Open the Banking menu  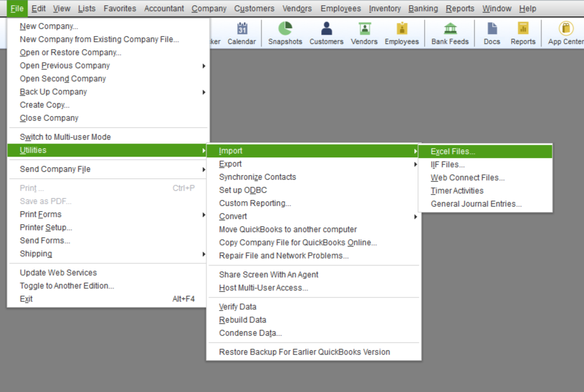point(423,9)
